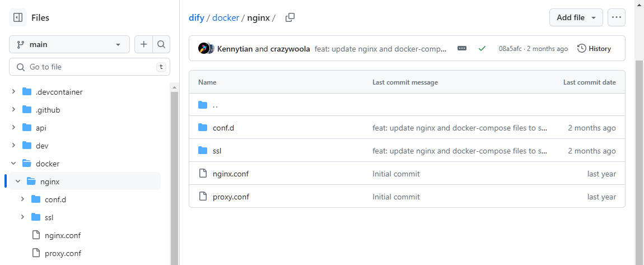Expand the .github folder chevron
This screenshot has height=265, width=644.
[13, 110]
